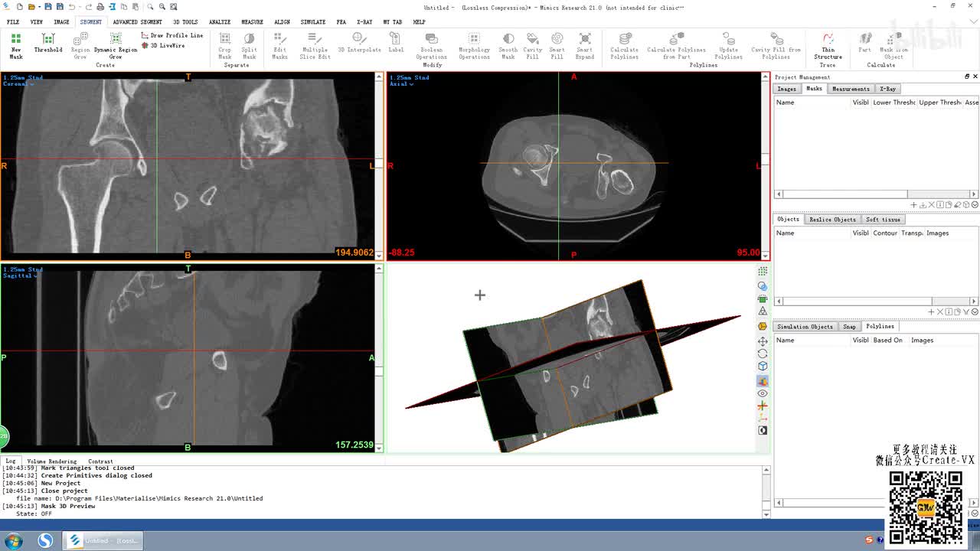The image size is (980, 551).
Task: Select the Split Mask tool
Action: [249, 45]
